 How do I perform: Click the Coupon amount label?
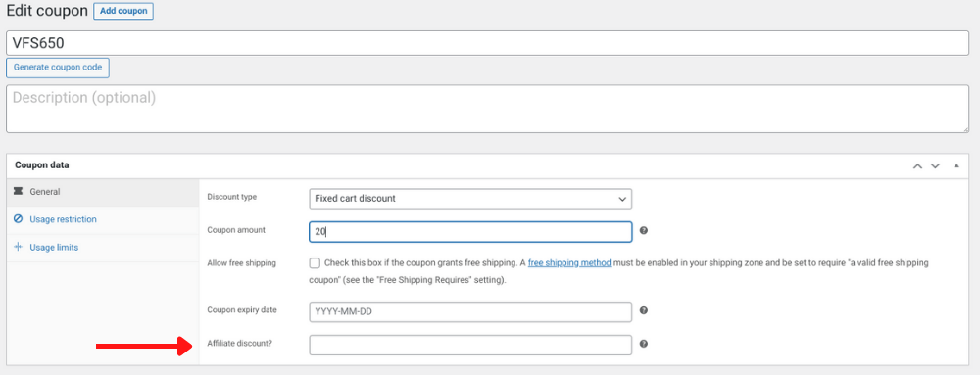click(236, 230)
